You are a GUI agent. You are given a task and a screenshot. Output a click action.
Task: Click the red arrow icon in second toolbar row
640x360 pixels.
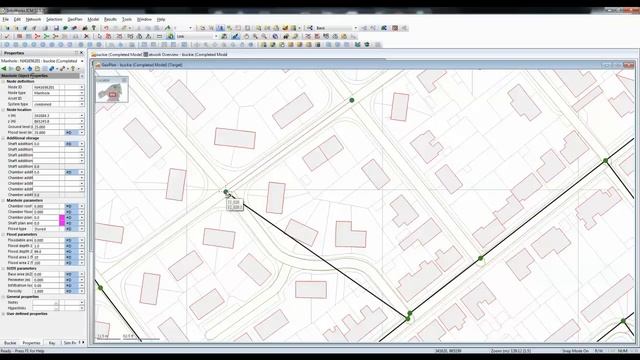37,36
